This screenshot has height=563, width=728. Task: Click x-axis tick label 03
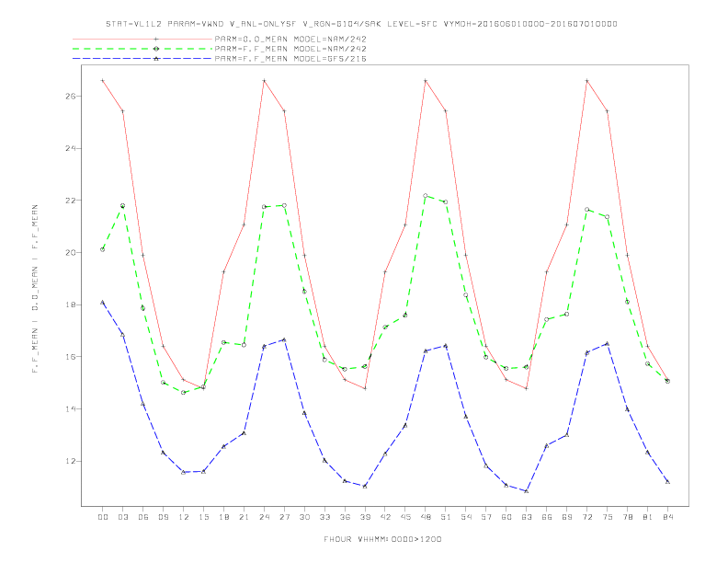tap(122, 517)
